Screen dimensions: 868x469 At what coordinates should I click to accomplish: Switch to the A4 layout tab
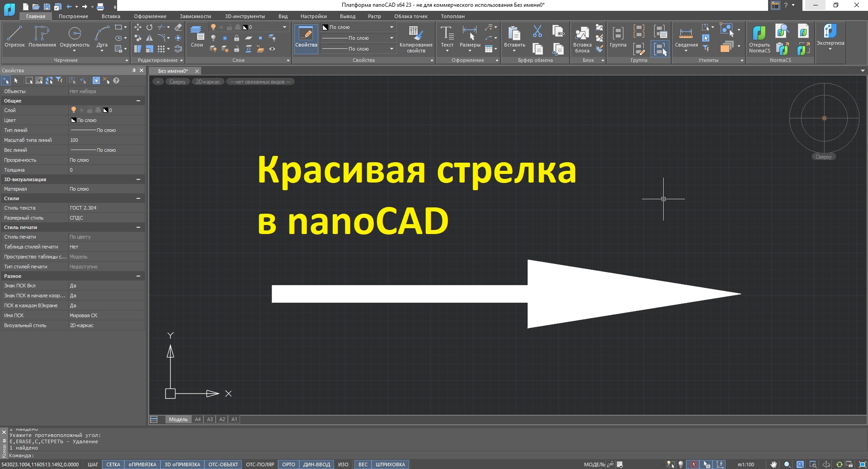coord(198,419)
